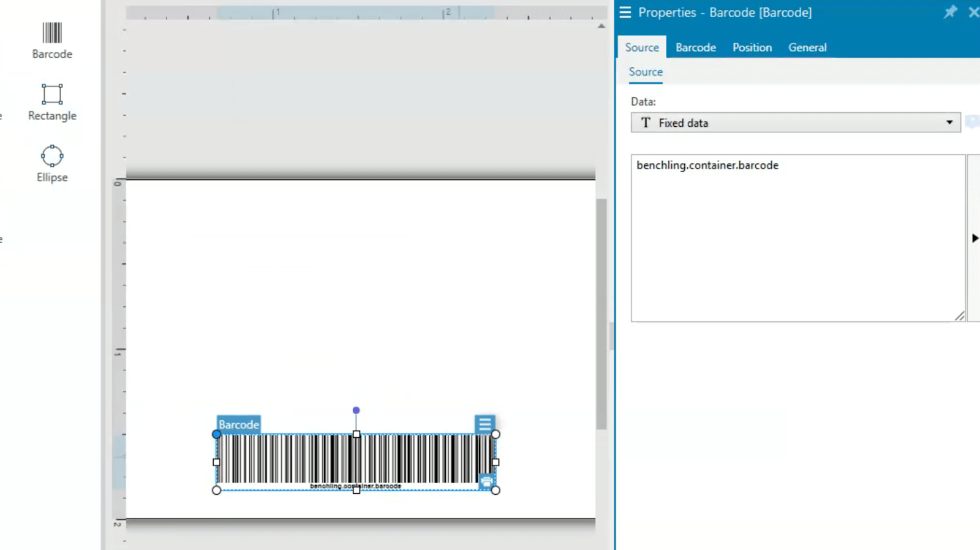980x550 pixels.
Task: Click the printer icon on barcode object
Action: coord(486,481)
